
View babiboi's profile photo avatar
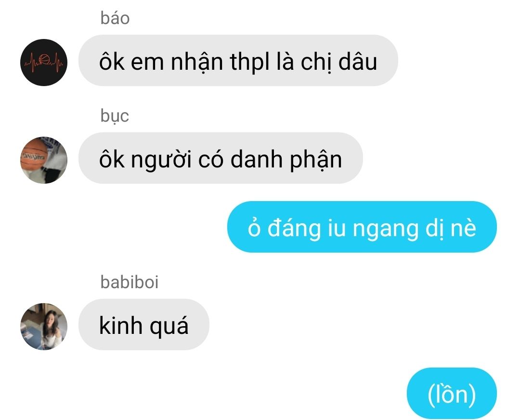(44, 327)
